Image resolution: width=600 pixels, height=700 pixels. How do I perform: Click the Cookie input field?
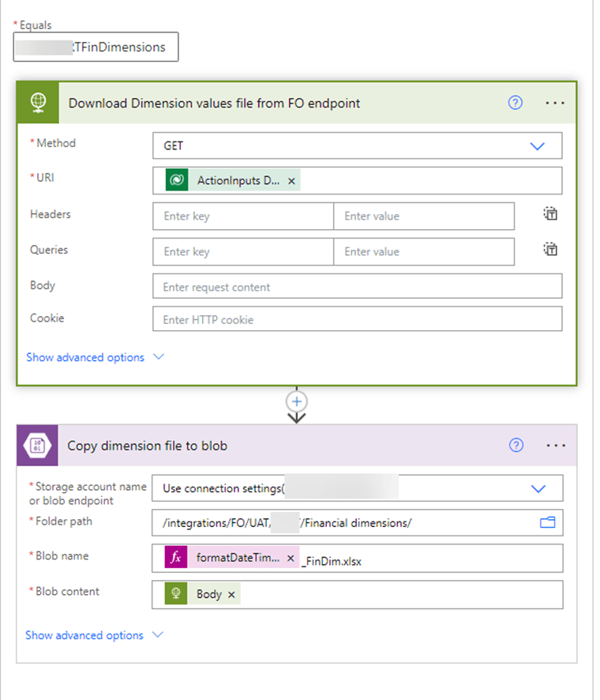tap(357, 319)
